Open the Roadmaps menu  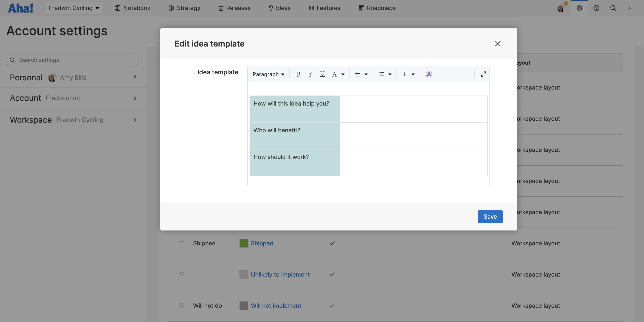(x=377, y=8)
